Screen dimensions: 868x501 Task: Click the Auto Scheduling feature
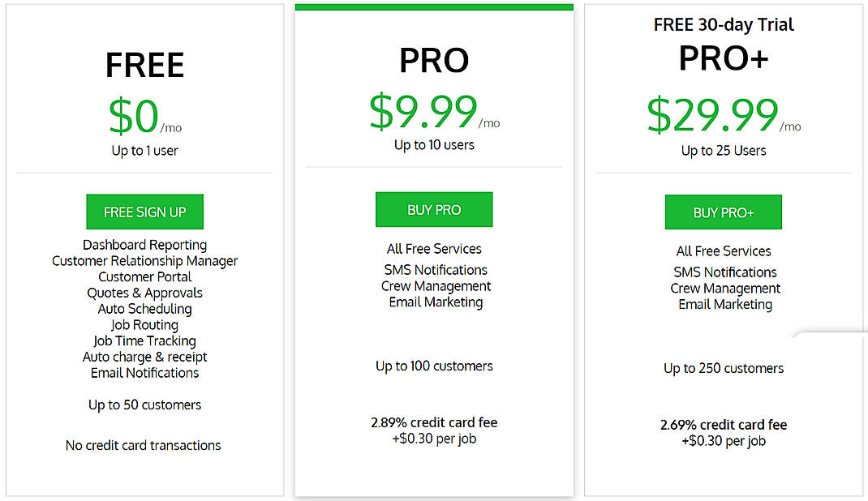[144, 309]
